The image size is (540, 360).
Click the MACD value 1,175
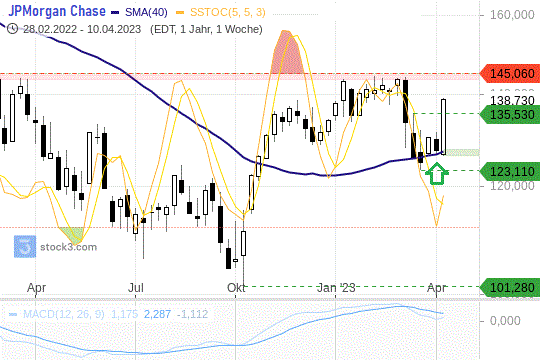[x=124, y=314]
